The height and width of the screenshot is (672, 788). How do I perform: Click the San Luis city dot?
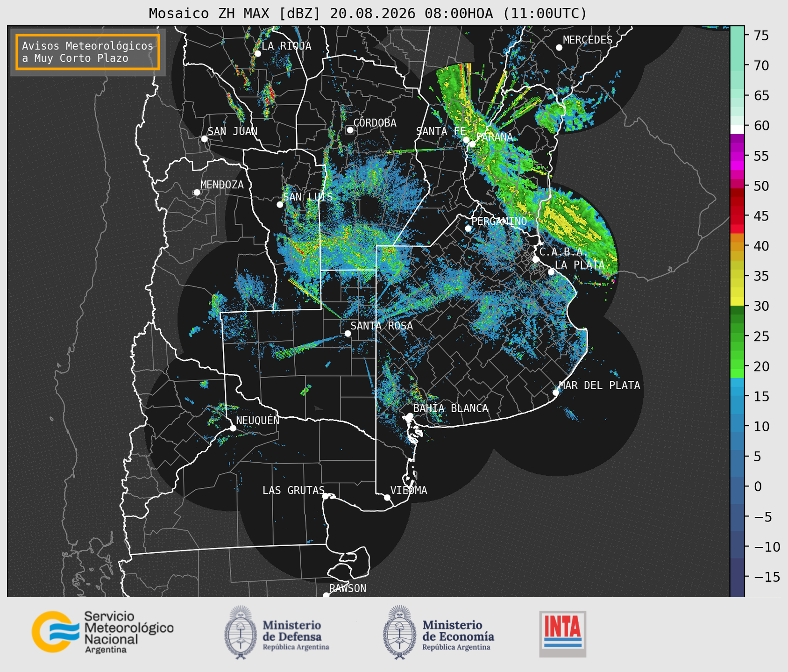coord(280,205)
